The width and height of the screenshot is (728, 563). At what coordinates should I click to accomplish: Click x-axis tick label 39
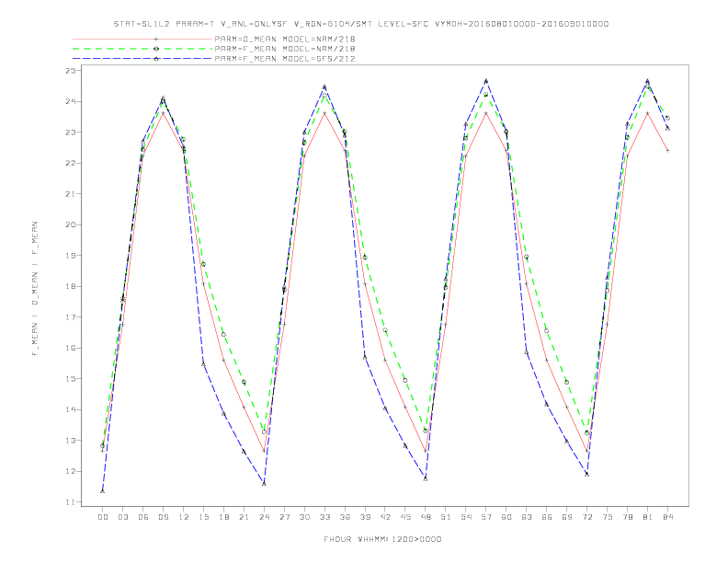pyautogui.click(x=365, y=517)
